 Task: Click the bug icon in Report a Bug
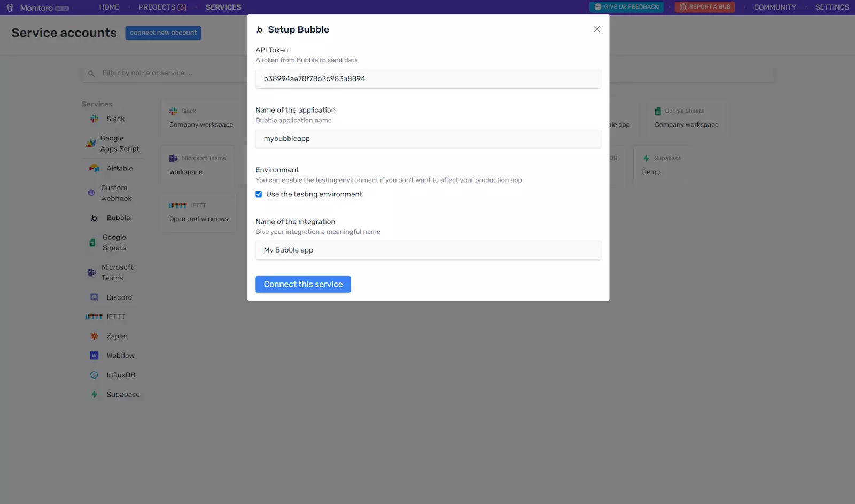[683, 7]
